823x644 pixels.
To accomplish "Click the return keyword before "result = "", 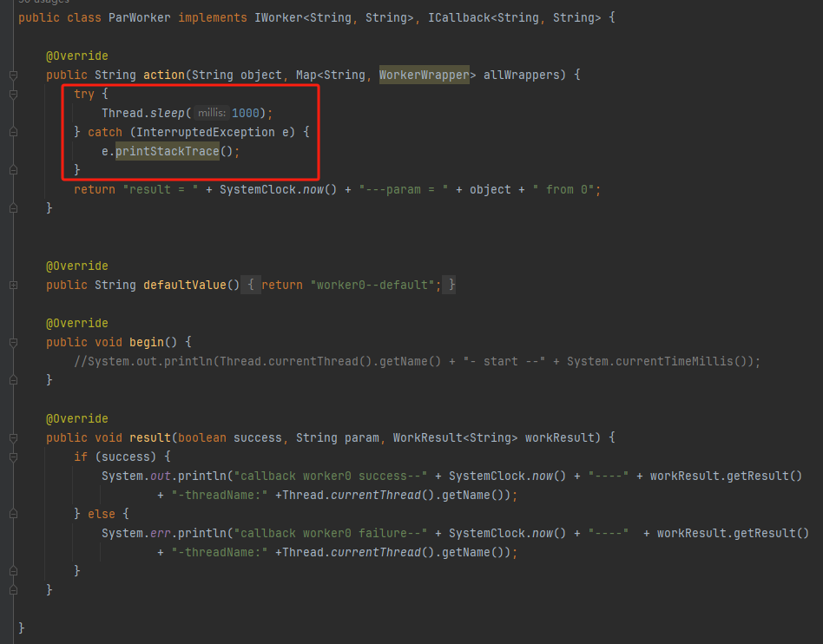I will click(95, 189).
